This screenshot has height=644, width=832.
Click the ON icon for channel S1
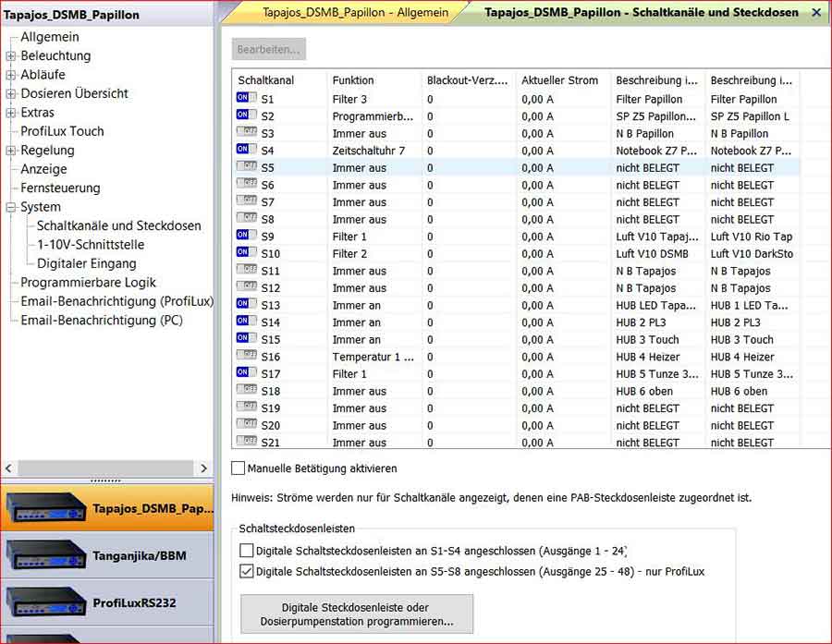point(246,98)
